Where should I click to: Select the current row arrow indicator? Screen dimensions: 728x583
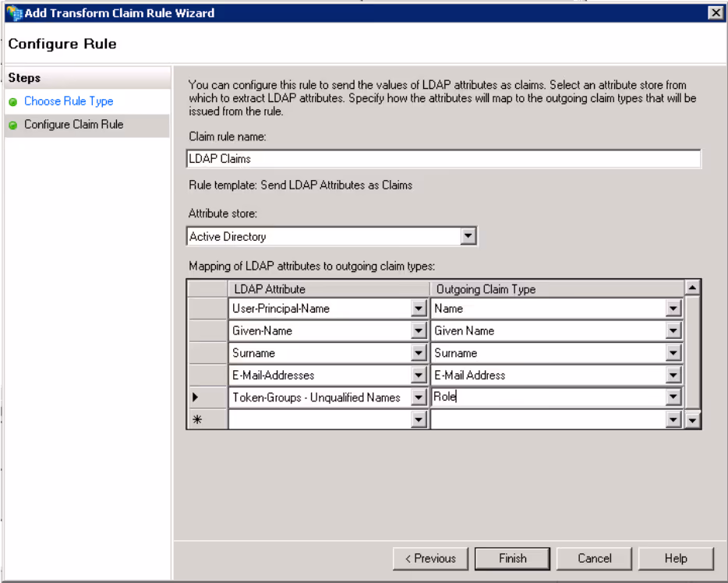click(196, 397)
